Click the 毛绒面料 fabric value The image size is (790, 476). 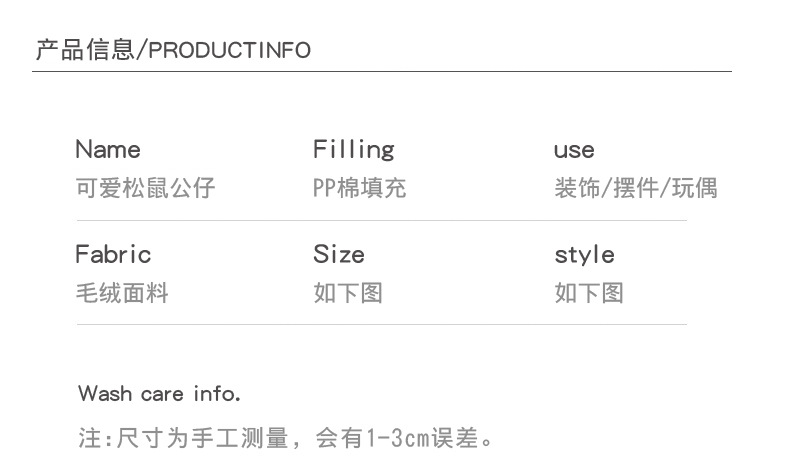click(x=122, y=293)
